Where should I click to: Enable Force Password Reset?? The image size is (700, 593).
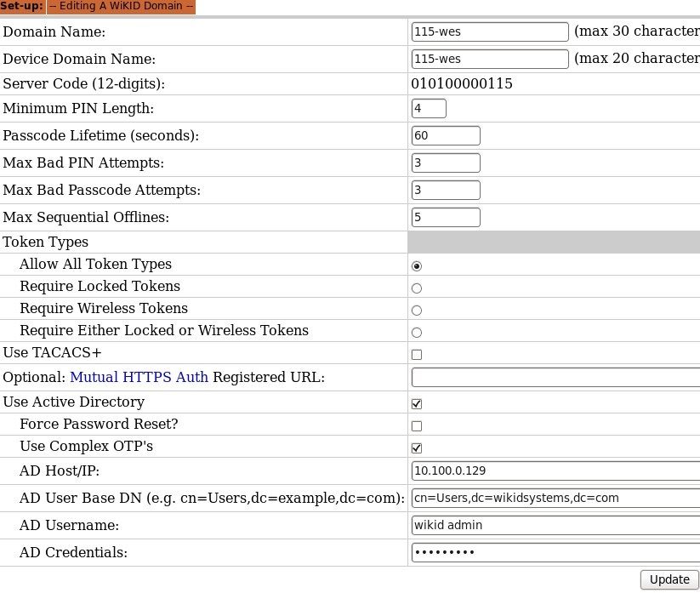pyautogui.click(x=416, y=425)
